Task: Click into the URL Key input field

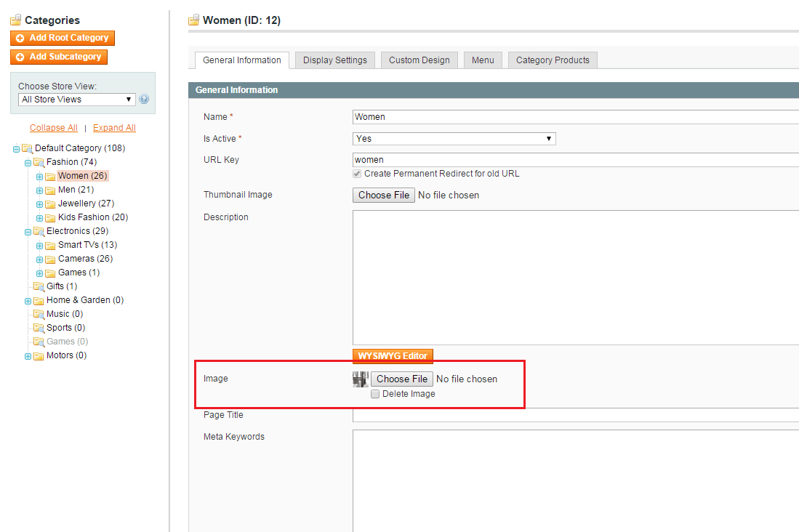Action: [x=574, y=159]
